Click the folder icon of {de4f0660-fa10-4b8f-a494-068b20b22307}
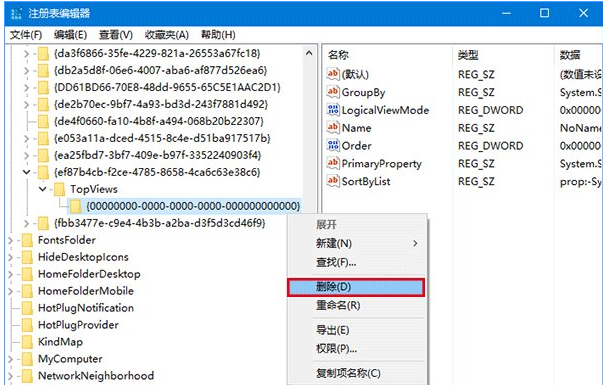The width and height of the screenshot is (603, 385). (x=43, y=122)
